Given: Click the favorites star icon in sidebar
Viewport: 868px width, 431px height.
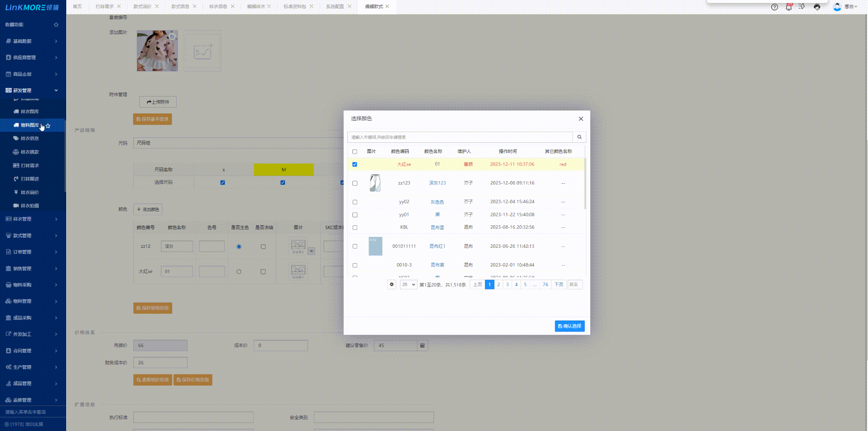Looking at the screenshot, I should pos(56,25).
